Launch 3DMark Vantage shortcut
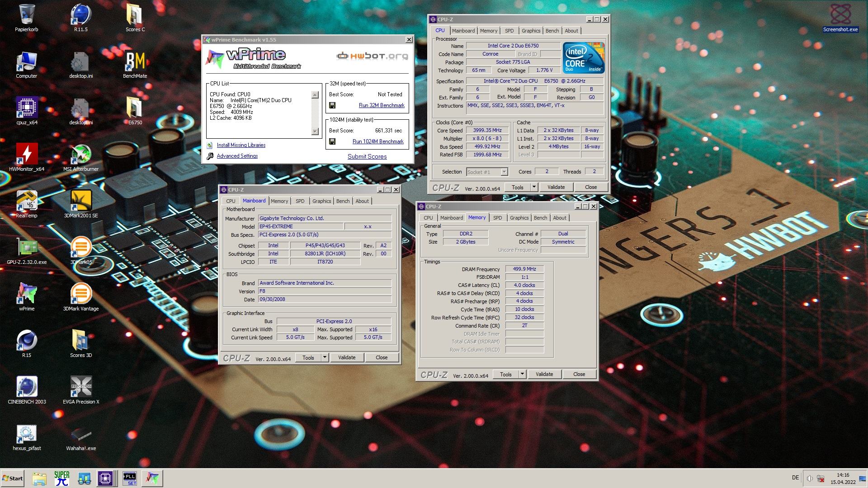 tap(81, 297)
